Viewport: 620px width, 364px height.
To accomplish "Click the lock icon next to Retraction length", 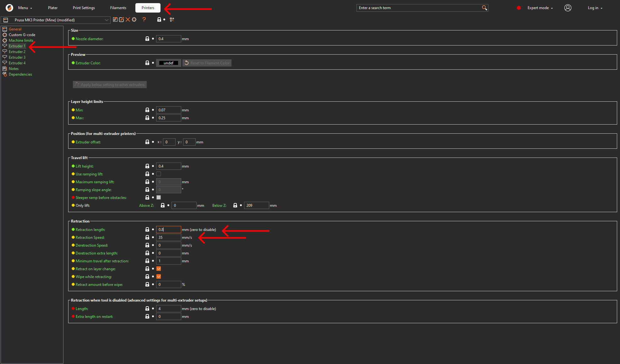I will (147, 230).
